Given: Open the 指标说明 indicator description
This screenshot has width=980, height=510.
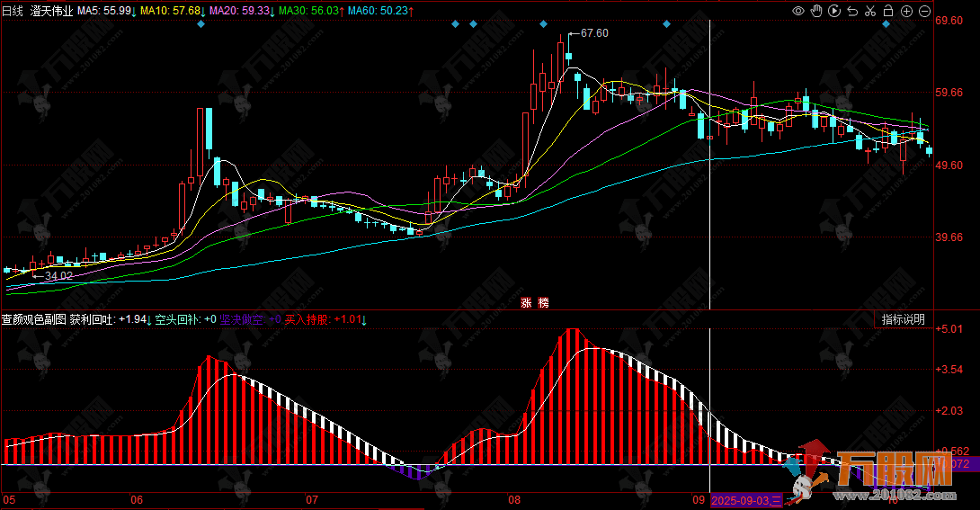Looking at the screenshot, I should (x=903, y=319).
